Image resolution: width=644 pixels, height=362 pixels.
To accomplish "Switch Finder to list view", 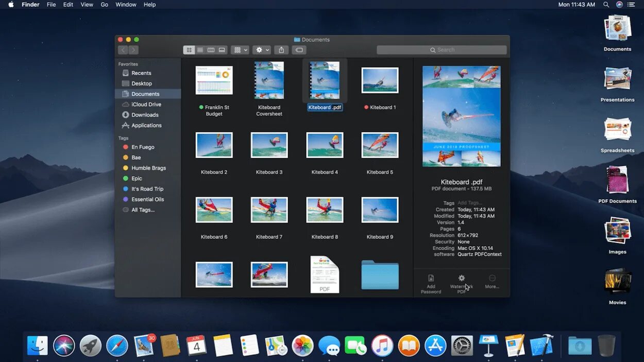I will click(x=200, y=50).
